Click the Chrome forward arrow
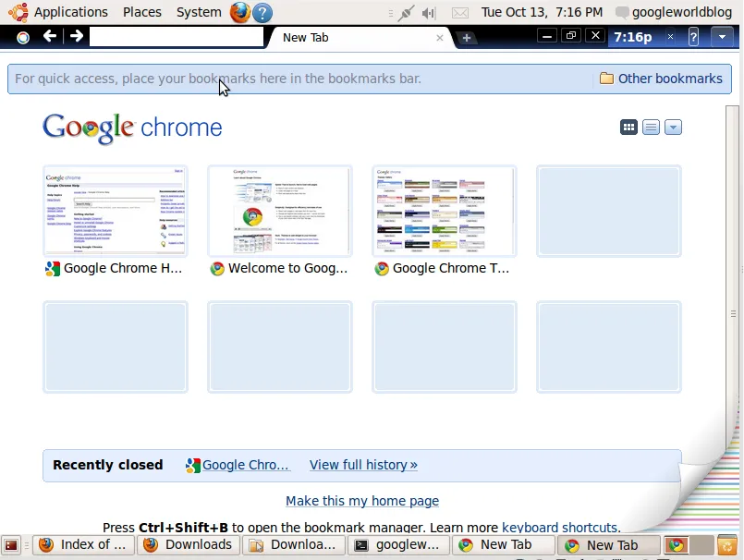 pos(77,36)
